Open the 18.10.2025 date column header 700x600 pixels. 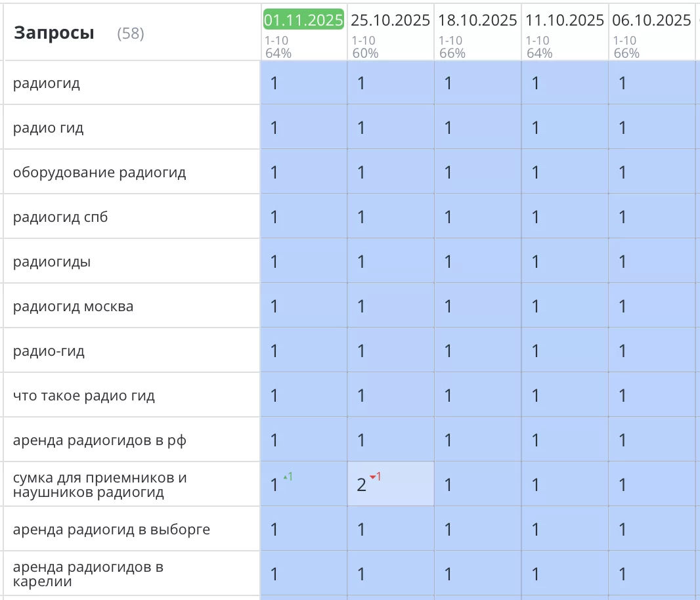click(477, 20)
